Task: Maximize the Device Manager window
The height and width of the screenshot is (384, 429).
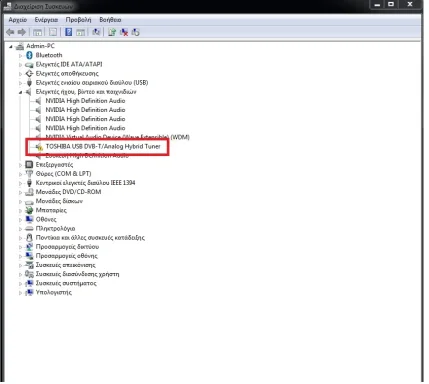Action: click(x=391, y=5)
